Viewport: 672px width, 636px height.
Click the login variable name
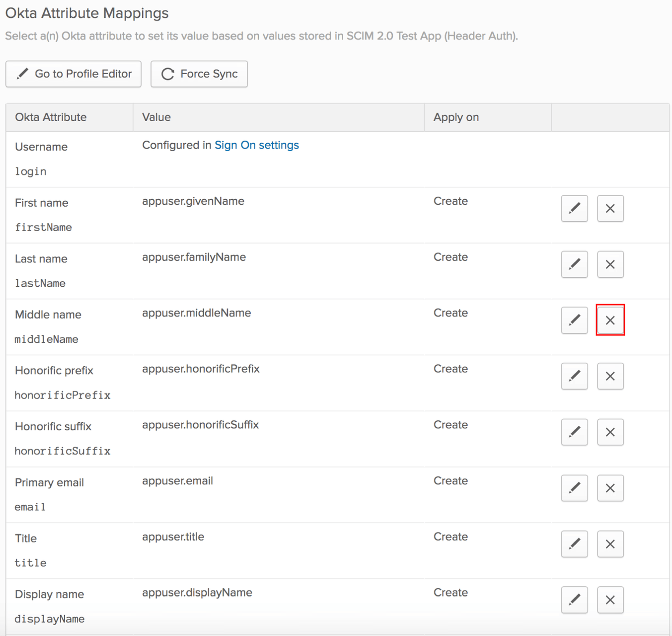[31, 172]
